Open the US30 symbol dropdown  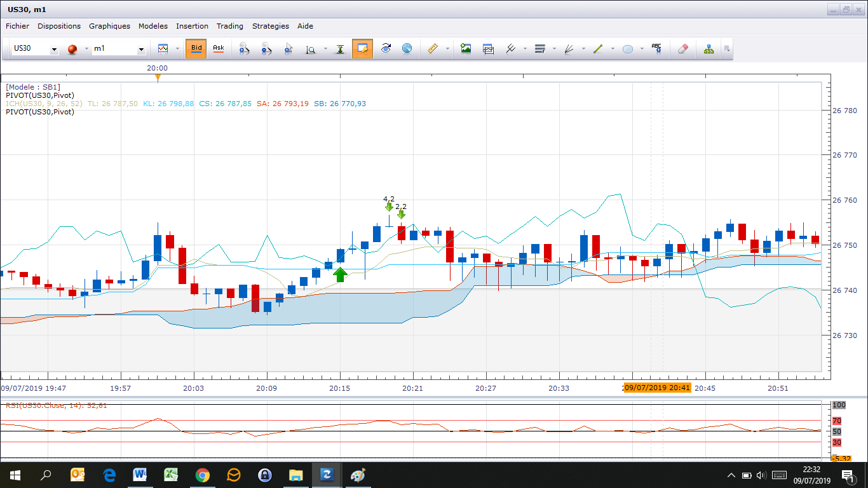click(54, 50)
